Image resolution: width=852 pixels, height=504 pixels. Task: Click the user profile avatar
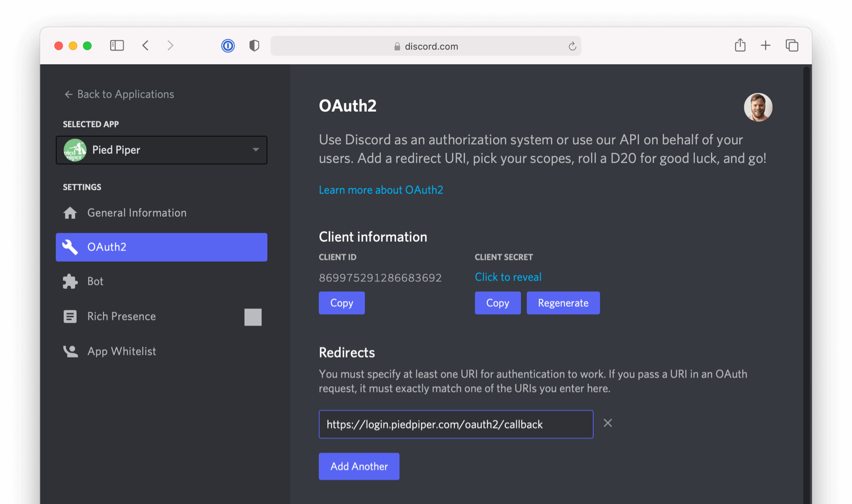click(x=758, y=108)
